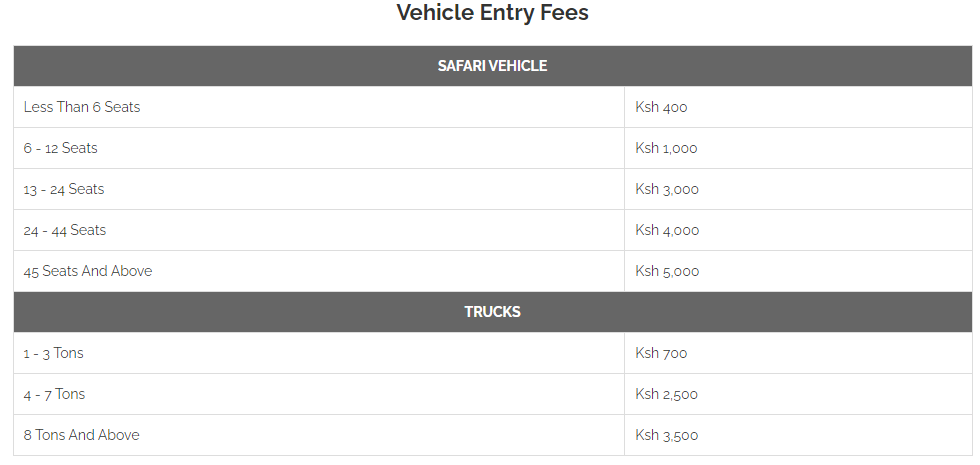
Task: Click the Ksh 2,500 truck fee
Action: pos(666,394)
